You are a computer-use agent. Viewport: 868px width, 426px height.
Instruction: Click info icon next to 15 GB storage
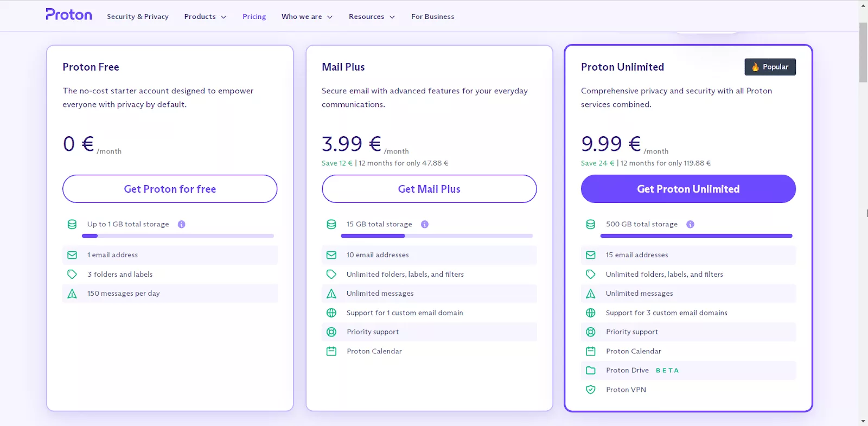point(425,224)
